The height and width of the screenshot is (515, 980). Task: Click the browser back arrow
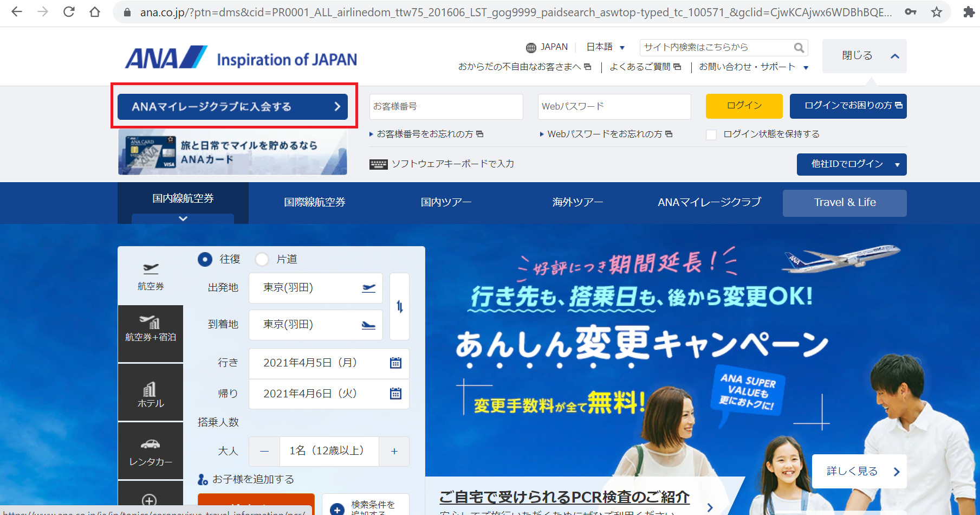(x=17, y=12)
